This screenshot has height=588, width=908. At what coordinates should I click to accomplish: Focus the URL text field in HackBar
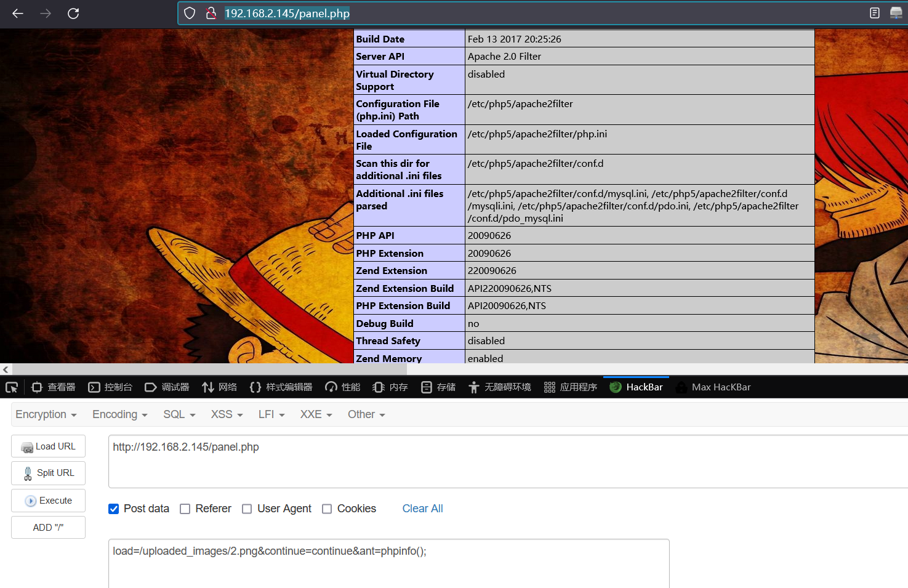(508, 461)
